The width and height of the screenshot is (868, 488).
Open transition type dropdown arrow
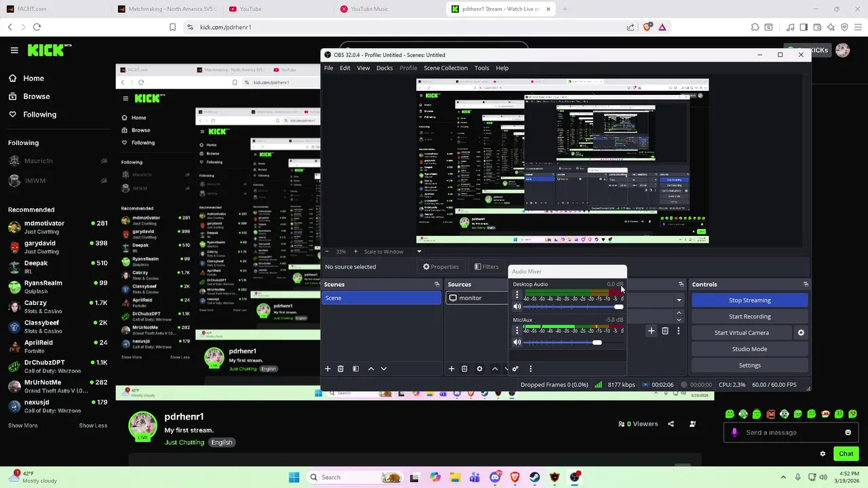(679, 300)
